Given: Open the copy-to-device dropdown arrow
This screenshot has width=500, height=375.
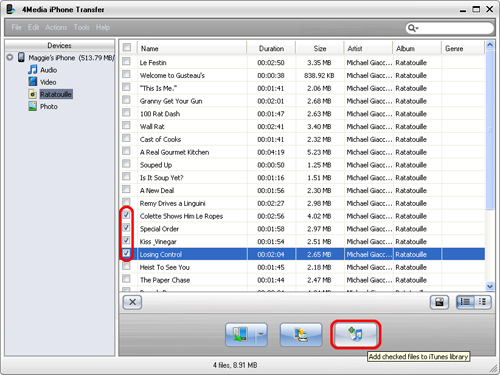Looking at the screenshot, I should (261, 334).
